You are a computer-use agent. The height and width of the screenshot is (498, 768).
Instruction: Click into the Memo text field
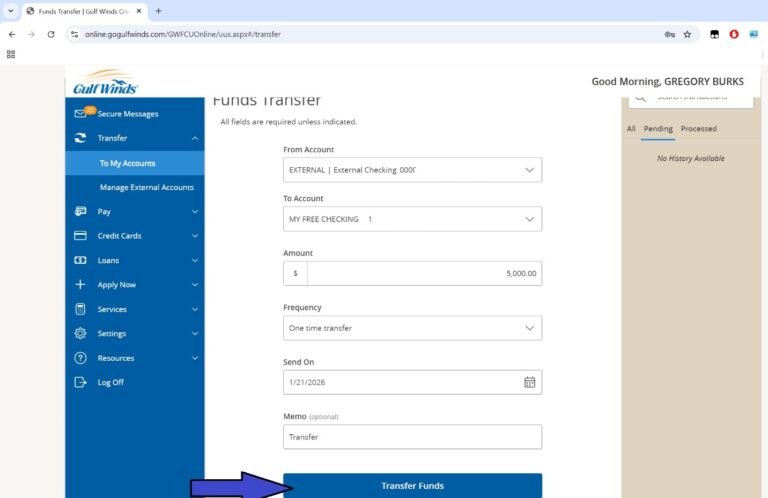412,437
